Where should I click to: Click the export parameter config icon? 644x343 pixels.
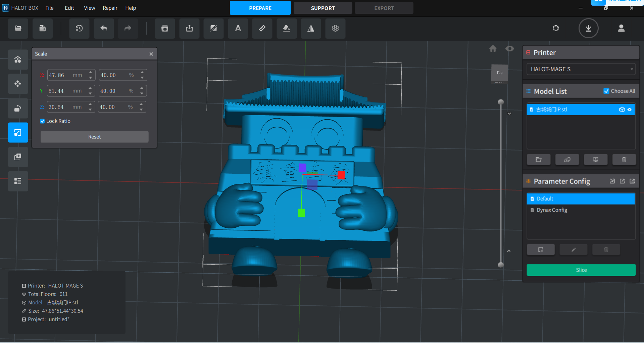click(622, 181)
